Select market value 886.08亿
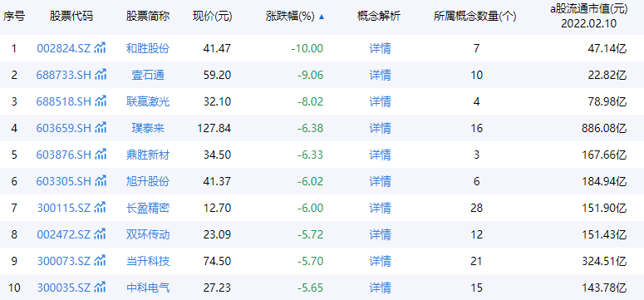The height and width of the screenshot is (300, 644). point(603,129)
